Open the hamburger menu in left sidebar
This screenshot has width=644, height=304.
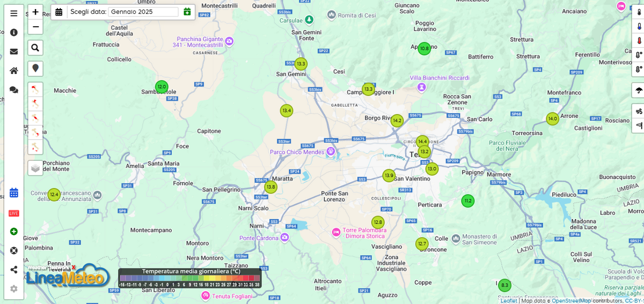click(x=14, y=13)
